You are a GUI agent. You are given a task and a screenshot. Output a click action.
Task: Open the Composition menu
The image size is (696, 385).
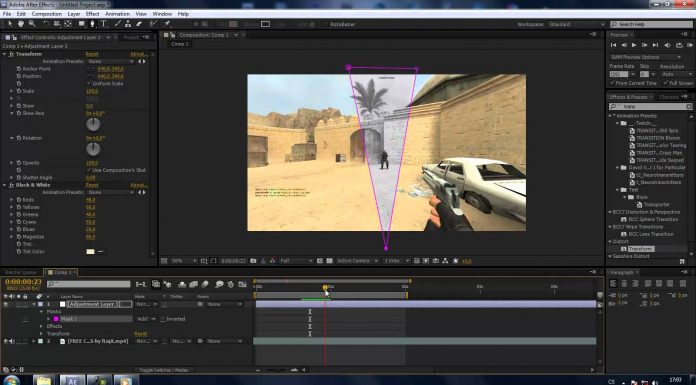(x=47, y=14)
